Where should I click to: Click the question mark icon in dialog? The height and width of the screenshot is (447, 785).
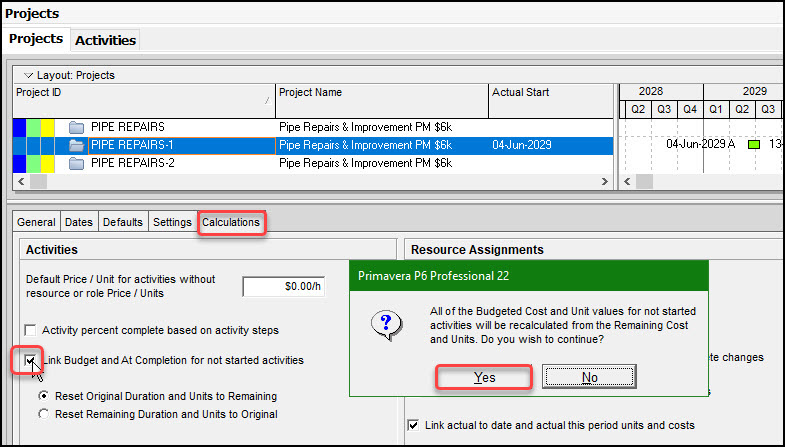[386, 324]
